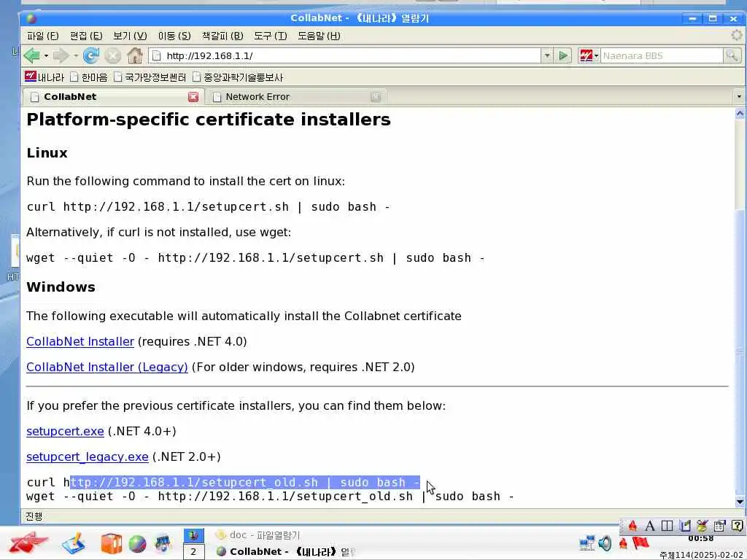Viewport: 747px width, 560px height.
Task: Click the curl setupcert.sh command text
Action: (x=209, y=206)
